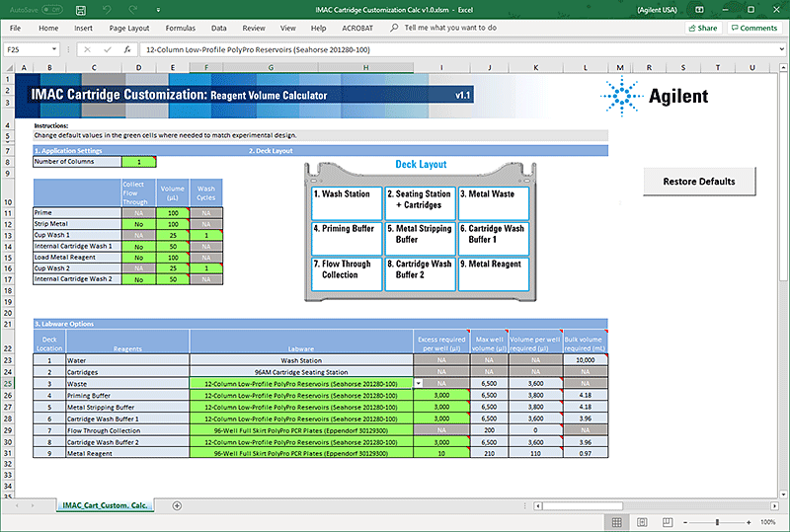
Task: Click the formula bar Cancel X icon
Action: pos(87,49)
